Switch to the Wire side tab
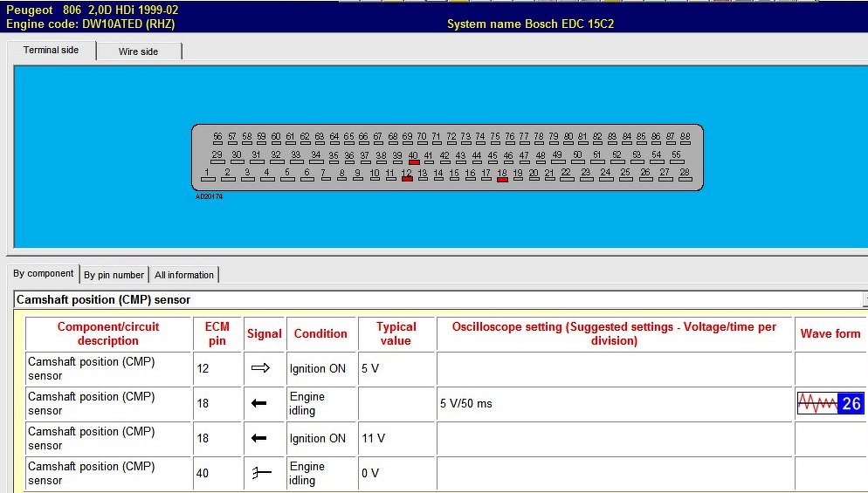This screenshot has height=493, width=868. (x=138, y=51)
